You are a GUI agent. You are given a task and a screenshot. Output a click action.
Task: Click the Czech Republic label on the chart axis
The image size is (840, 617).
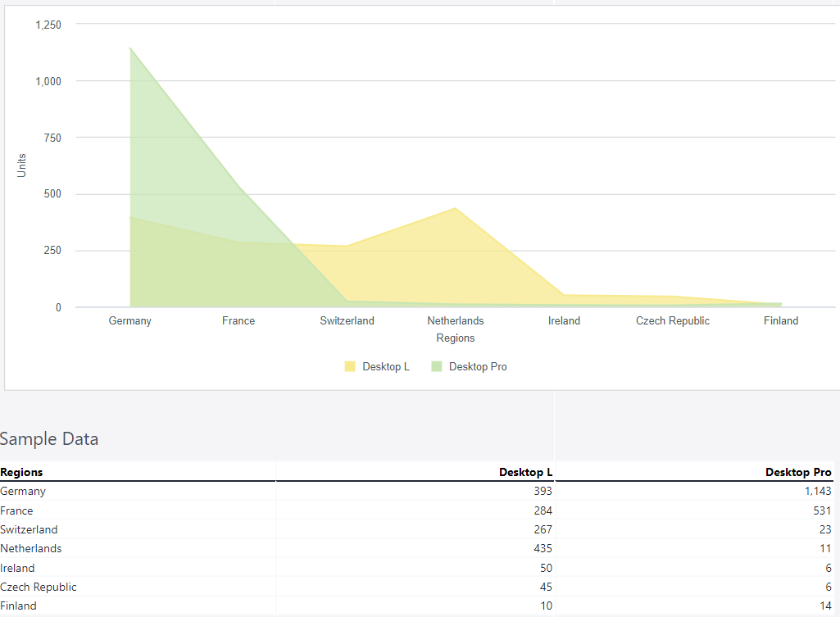click(673, 321)
